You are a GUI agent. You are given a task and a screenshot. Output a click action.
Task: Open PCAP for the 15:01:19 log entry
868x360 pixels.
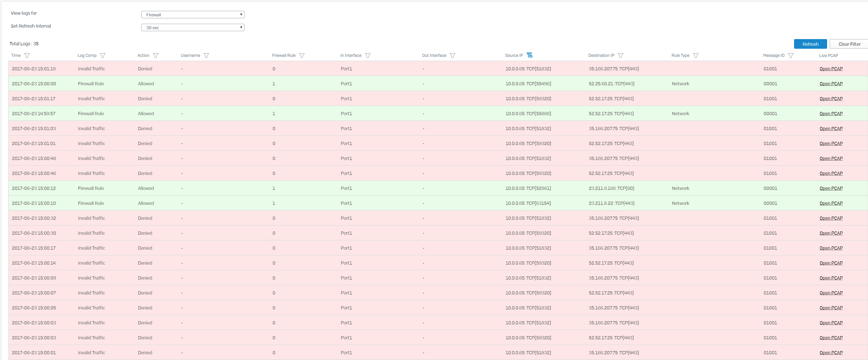point(831,69)
